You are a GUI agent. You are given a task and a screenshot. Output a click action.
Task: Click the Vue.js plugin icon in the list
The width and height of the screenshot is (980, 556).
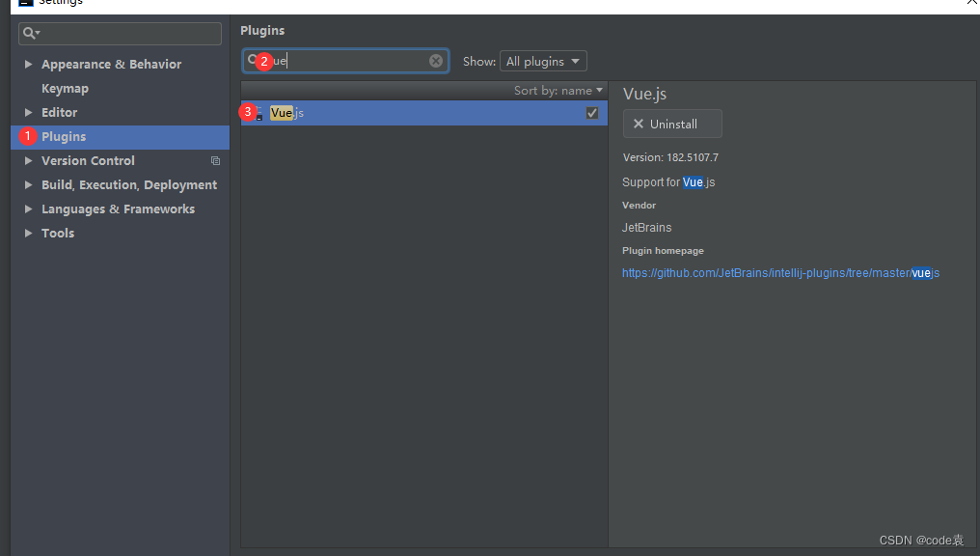259,112
